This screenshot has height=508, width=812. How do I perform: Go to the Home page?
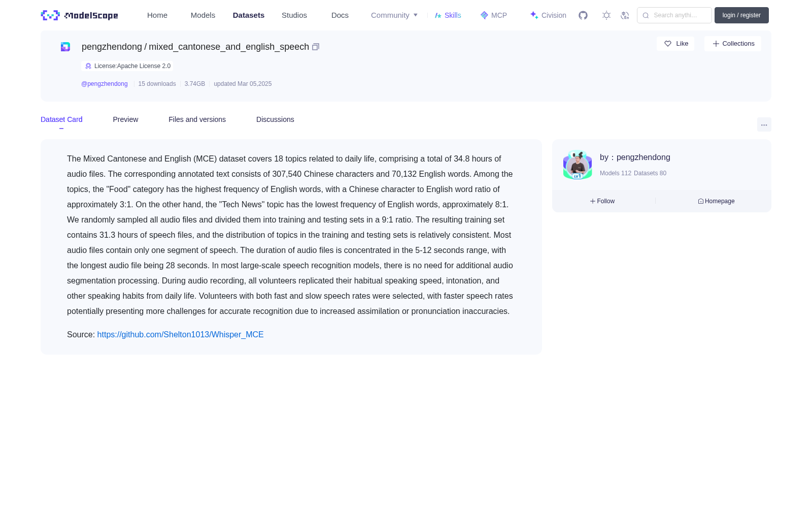pos(157,15)
